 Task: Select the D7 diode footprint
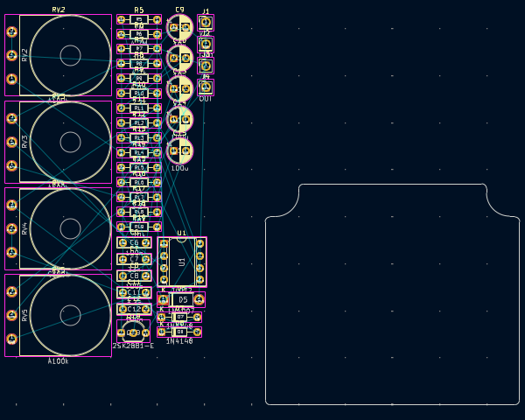pyautogui.click(x=179, y=318)
